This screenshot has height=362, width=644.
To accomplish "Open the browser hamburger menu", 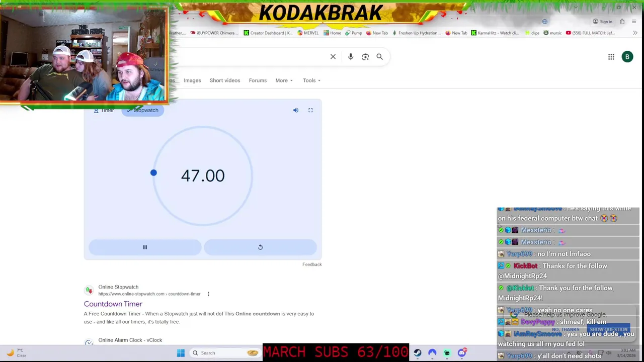I will tap(634, 22).
